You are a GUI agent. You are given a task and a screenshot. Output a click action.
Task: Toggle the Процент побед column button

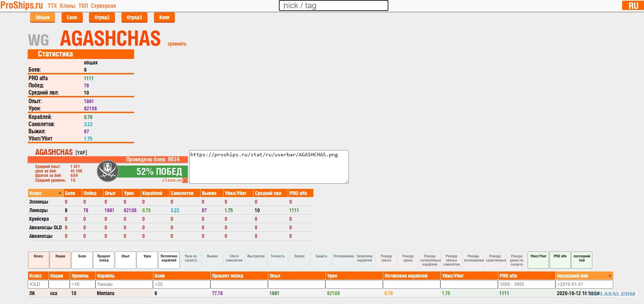coord(104,260)
